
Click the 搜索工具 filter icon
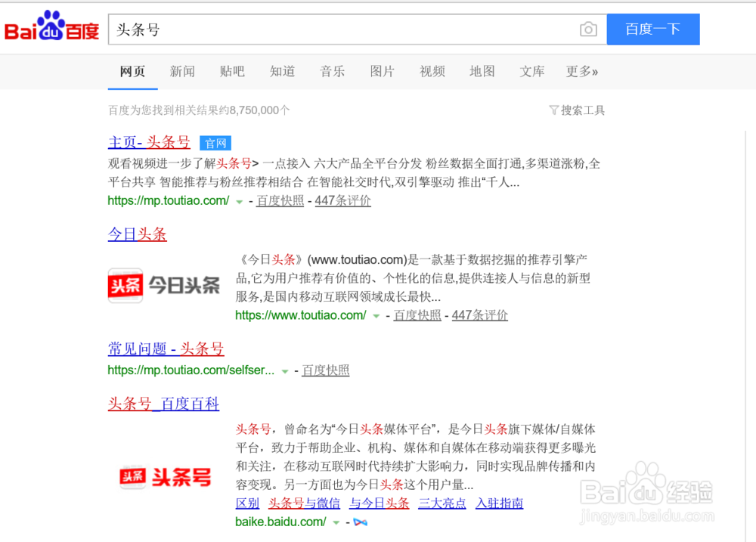[x=553, y=110]
